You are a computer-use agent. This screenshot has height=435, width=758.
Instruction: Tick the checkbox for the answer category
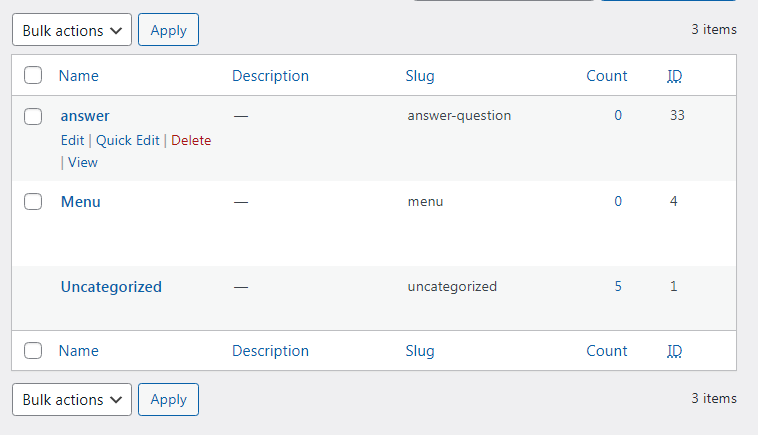[x=33, y=116]
